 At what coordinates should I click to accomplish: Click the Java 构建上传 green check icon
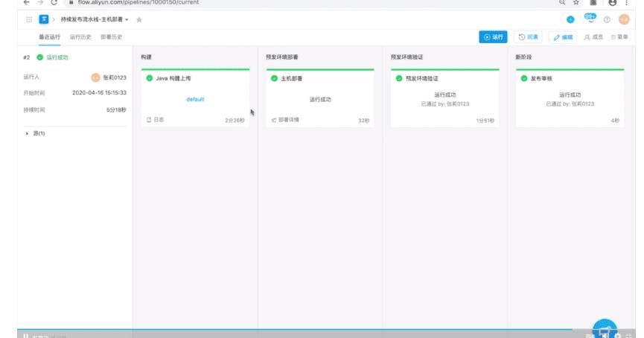point(150,78)
